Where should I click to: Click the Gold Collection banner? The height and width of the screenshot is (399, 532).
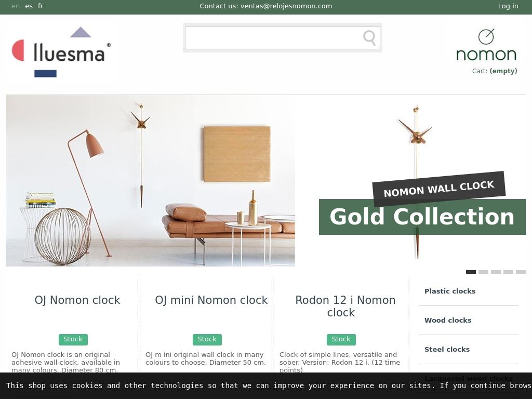(x=422, y=217)
